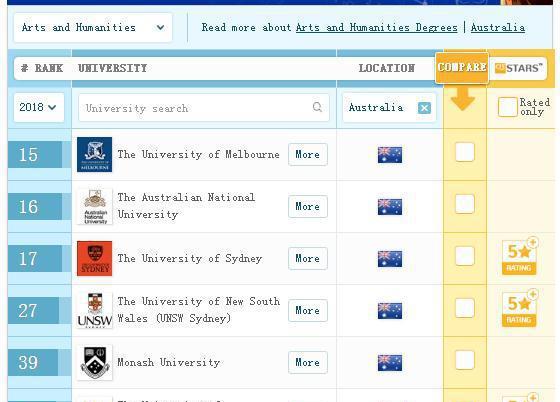Remove the Australia location filter

[424, 108]
